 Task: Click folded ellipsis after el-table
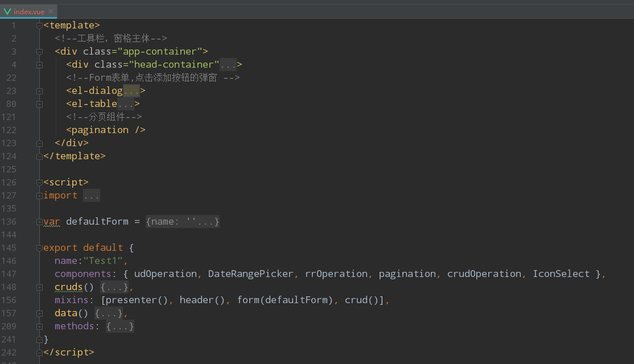[126, 104]
